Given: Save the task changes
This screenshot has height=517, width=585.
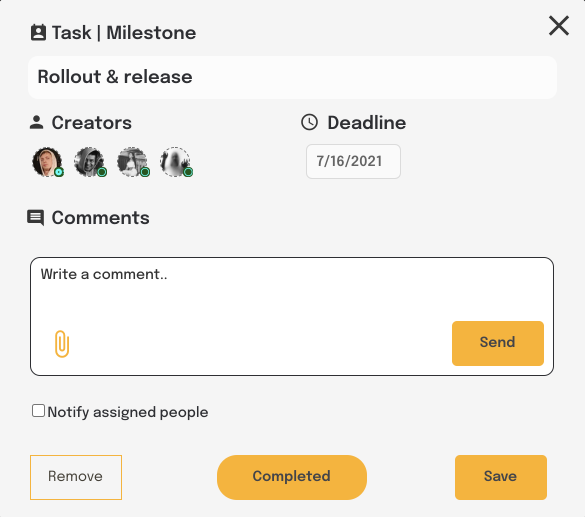Looking at the screenshot, I should tap(501, 477).
